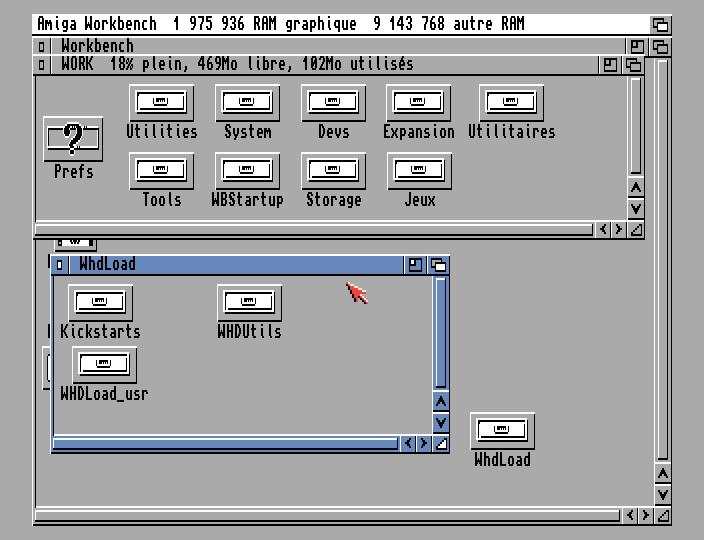The width and height of the screenshot is (704, 540).
Task: Click up arrow in Workbench window scrollbar
Action: [663, 474]
